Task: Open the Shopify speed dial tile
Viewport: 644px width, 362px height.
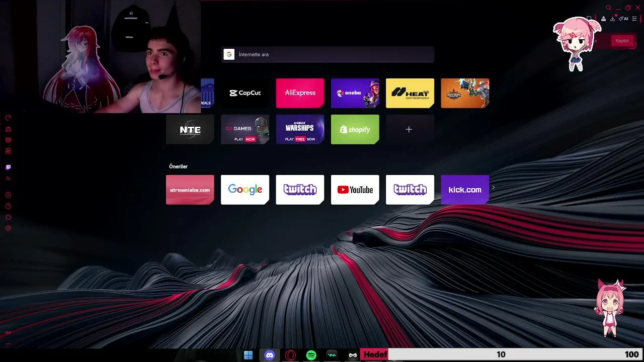Action: pos(355,129)
